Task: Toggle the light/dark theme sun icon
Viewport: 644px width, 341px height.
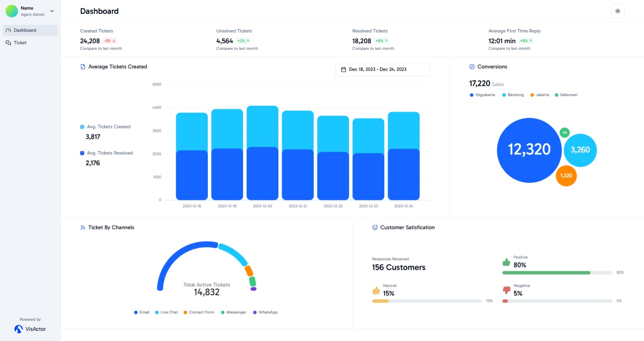Action: point(617,11)
